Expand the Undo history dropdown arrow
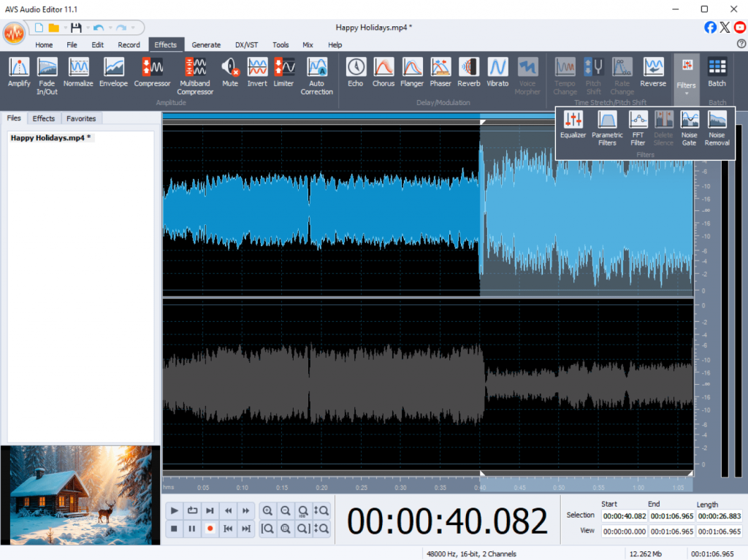748x560 pixels. (110, 28)
